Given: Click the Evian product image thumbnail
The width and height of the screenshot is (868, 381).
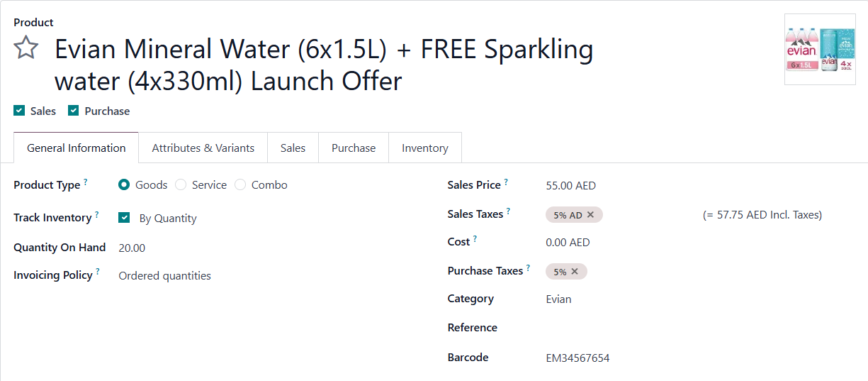Looking at the screenshot, I should click(820, 50).
